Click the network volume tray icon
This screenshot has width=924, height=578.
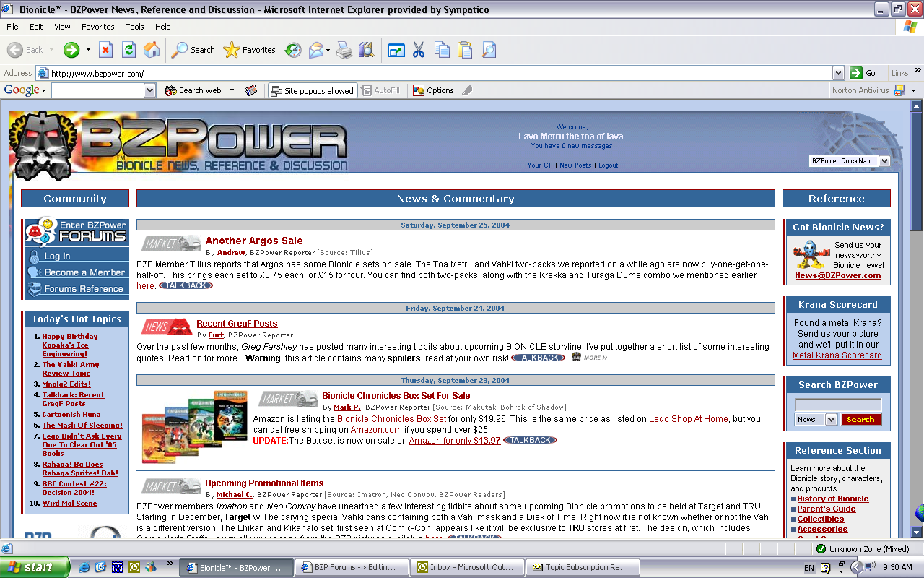(x=870, y=567)
